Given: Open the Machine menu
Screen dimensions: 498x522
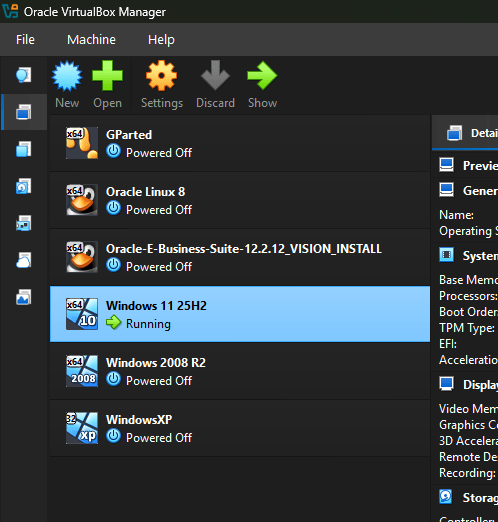Looking at the screenshot, I should click(x=91, y=40).
